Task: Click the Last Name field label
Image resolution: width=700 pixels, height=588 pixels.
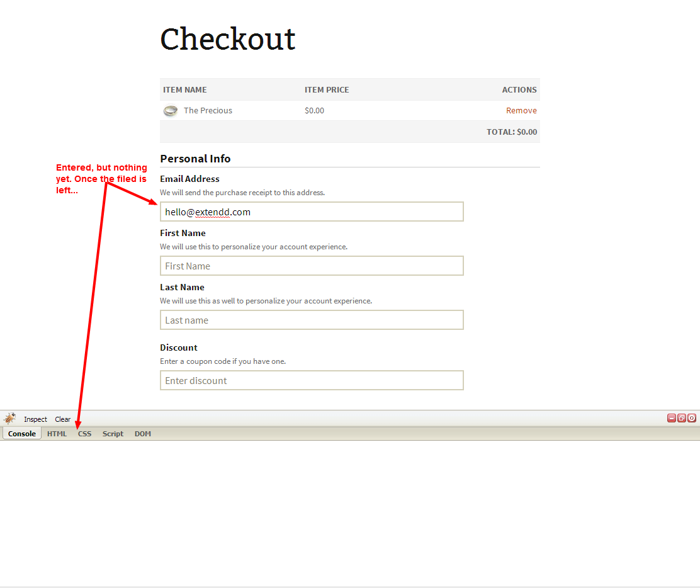Action: [182, 287]
